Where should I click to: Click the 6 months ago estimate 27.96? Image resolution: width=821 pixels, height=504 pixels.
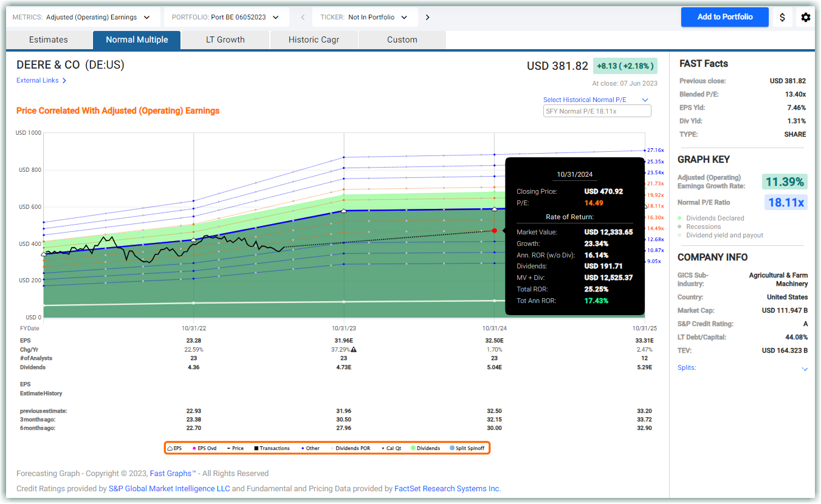(x=344, y=428)
